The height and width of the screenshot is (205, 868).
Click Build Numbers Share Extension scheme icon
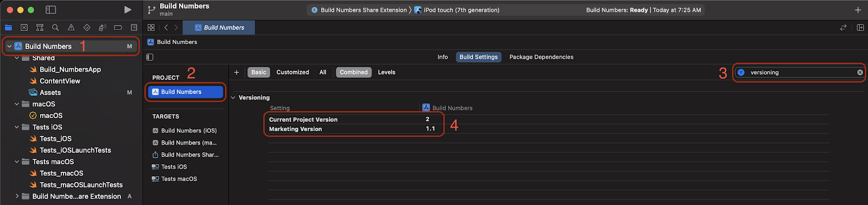click(315, 10)
